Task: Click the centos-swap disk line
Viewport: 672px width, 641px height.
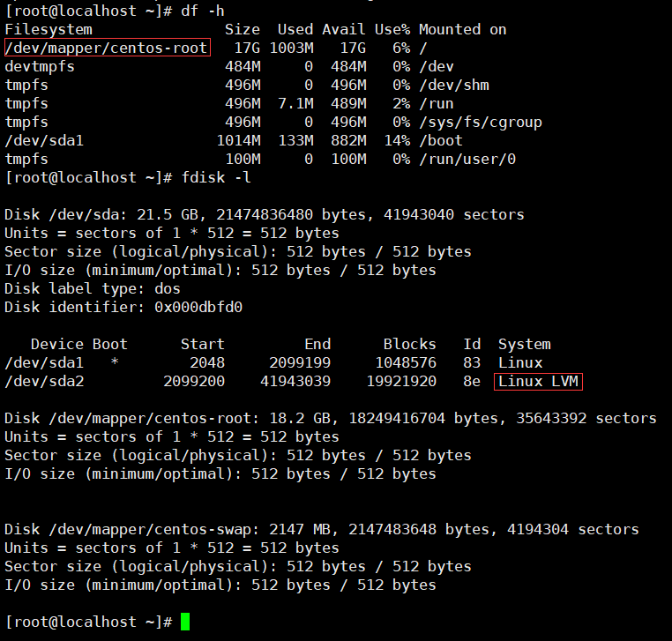Action: [321, 530]
